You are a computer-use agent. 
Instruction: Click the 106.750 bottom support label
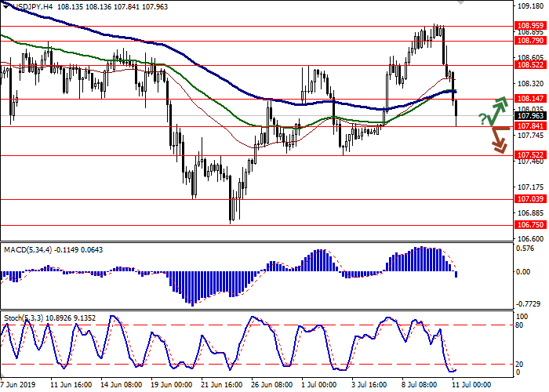coord(528,226)
